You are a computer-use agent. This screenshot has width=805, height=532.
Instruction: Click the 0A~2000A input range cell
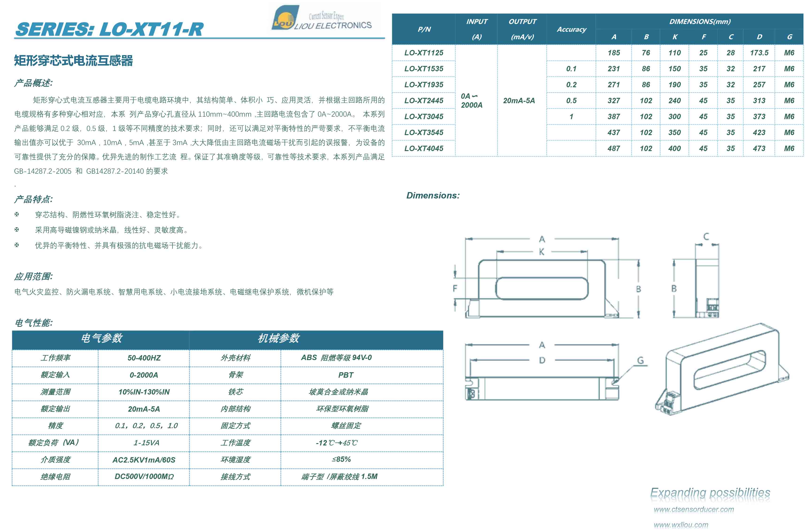[476, 100]
